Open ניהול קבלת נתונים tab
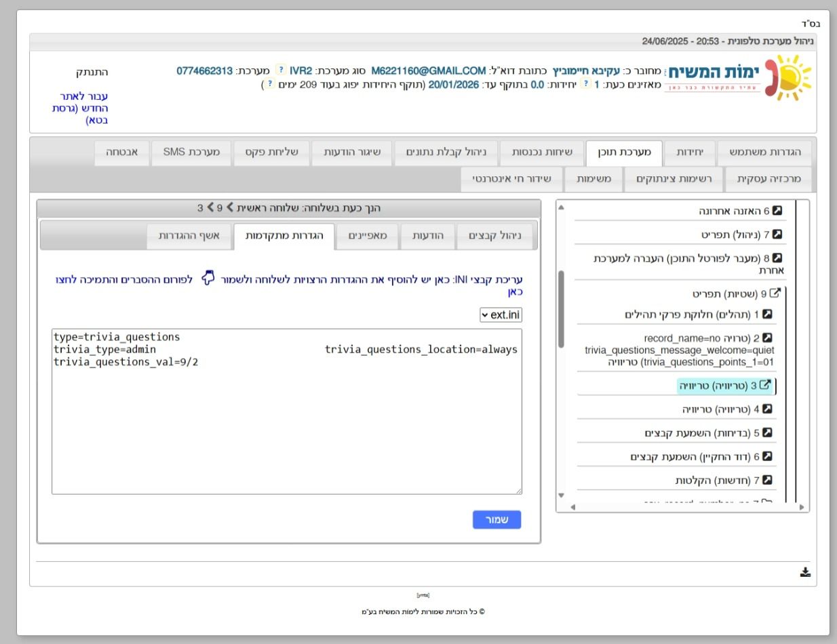The height and width of the screenshot is (644, 837). click(x=446, y=153)
